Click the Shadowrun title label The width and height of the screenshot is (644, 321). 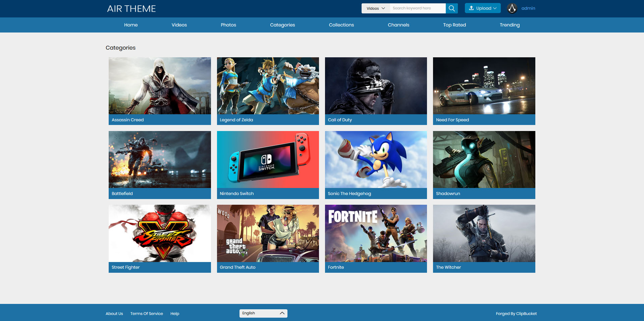tap(448, 194)
